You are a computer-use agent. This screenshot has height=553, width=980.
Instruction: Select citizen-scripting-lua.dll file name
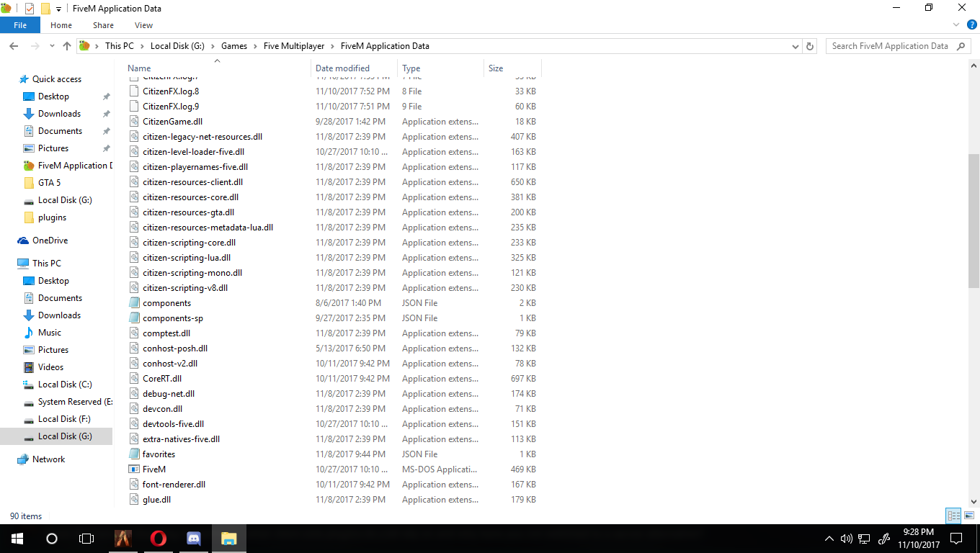coord(187,258)
